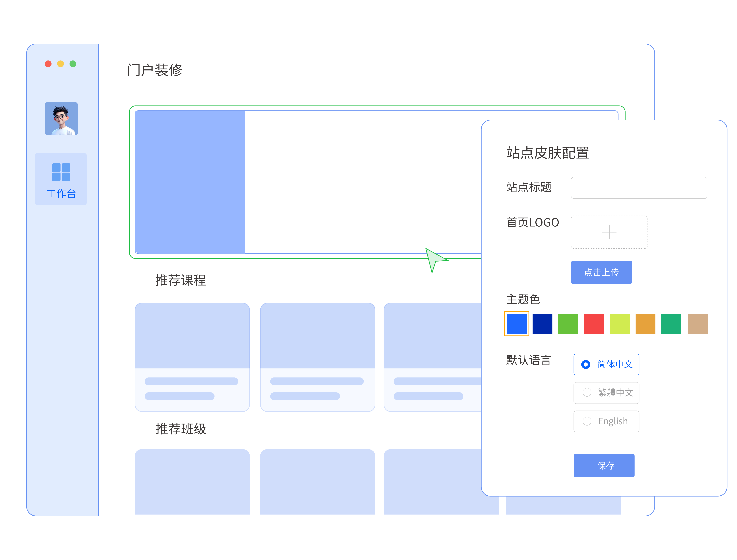Click the yellow window minimize dot

(x=61, y=64)
